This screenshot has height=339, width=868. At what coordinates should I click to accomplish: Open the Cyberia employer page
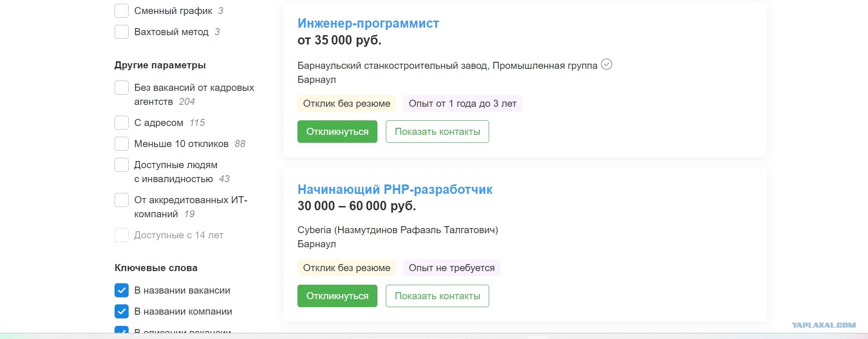(x=398, y=230)
